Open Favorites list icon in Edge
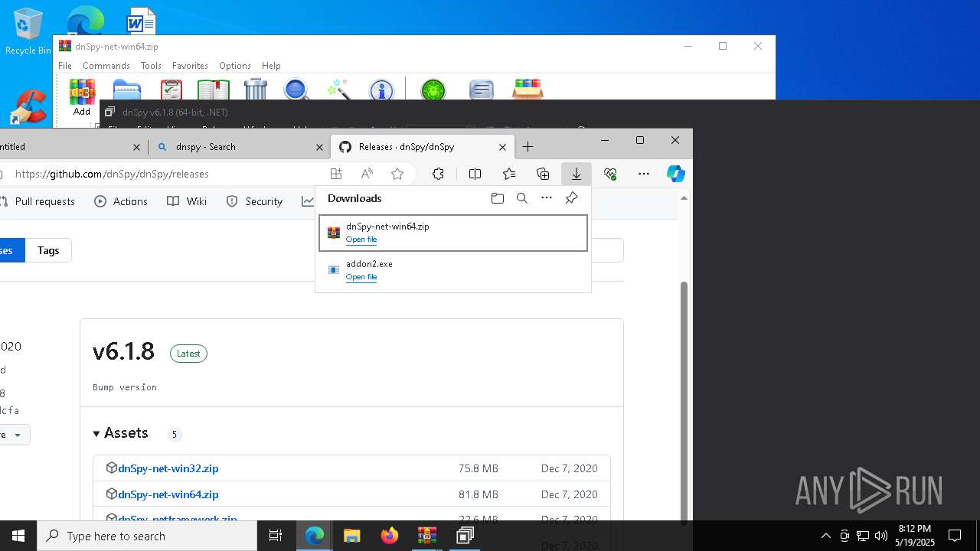The height and width of the screenshot is (551, 980). click(x=509, y=174)
